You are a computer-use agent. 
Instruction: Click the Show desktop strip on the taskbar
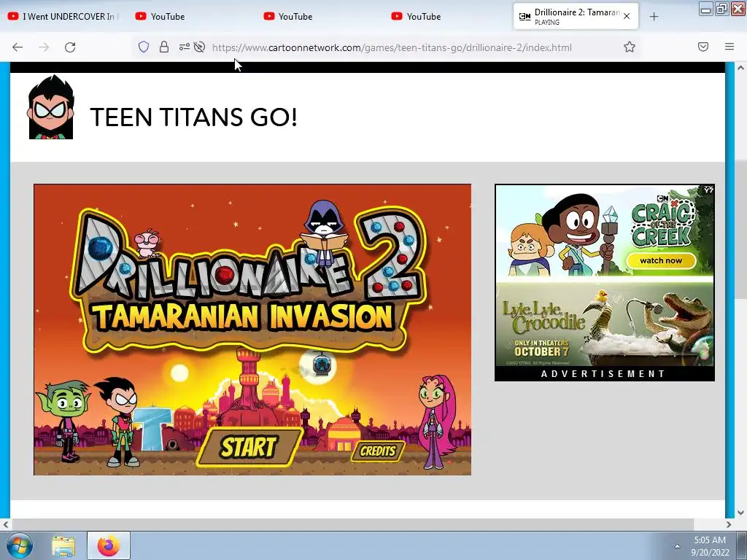[x=741, y=545]
